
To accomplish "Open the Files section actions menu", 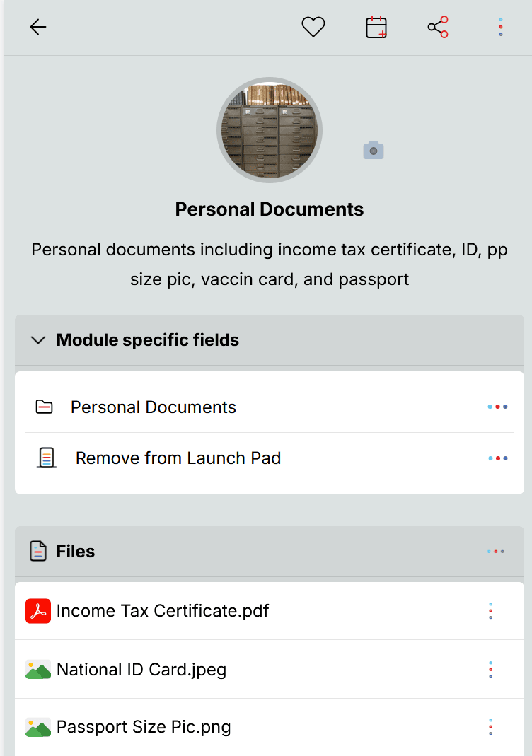I will 497,551.
